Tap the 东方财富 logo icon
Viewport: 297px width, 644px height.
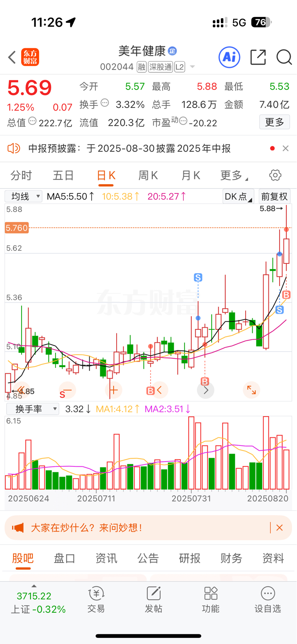click(30, 57)
